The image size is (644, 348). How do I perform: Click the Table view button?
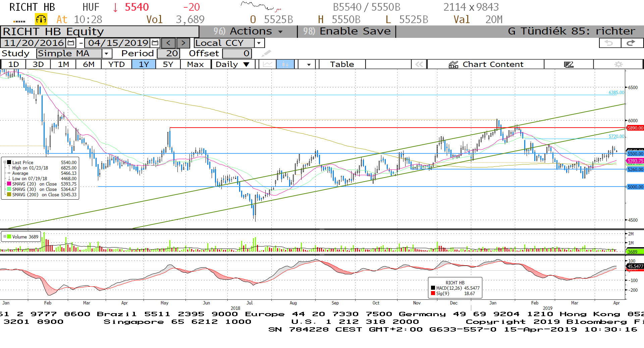[x=342, y=64]
